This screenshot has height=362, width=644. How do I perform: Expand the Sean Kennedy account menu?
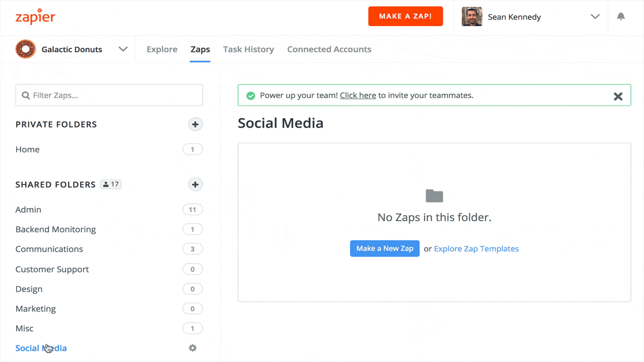[595, 17]
